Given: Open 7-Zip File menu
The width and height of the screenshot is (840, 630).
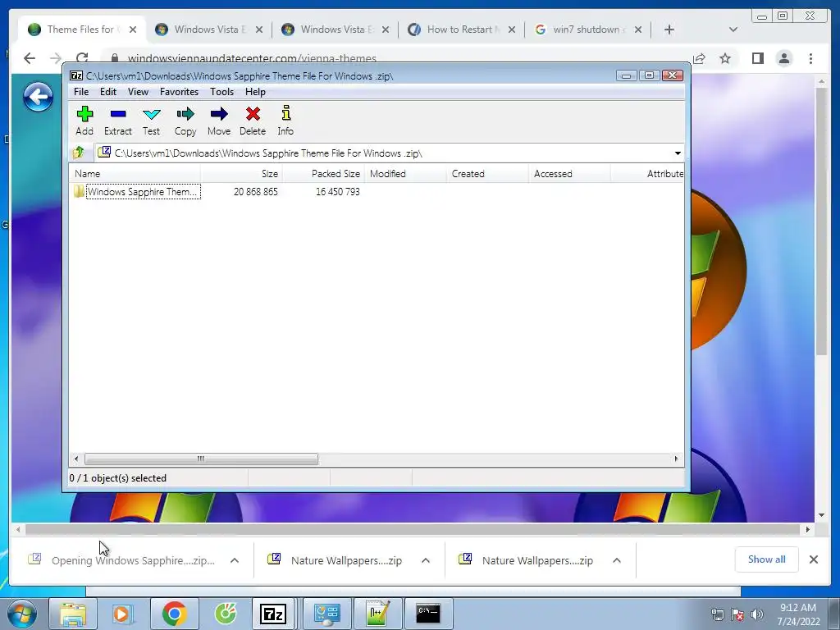Looking at the screenshot, I should tap(81, 92).
